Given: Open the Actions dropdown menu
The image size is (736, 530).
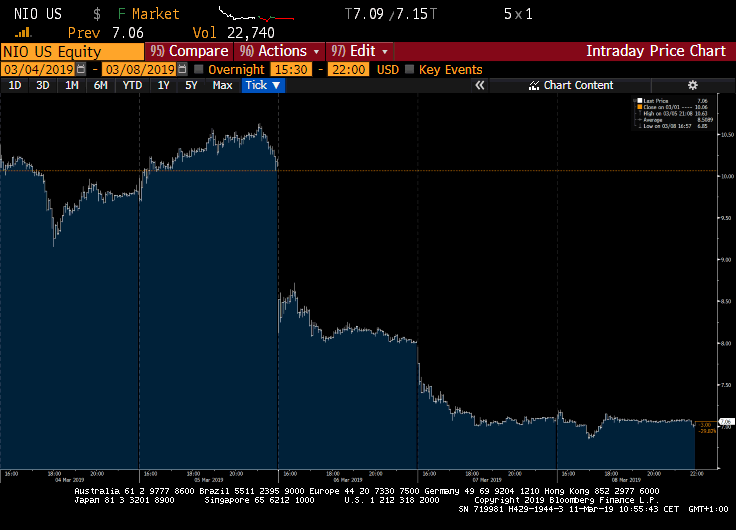Looking at the screenshot, I should 279,51.
